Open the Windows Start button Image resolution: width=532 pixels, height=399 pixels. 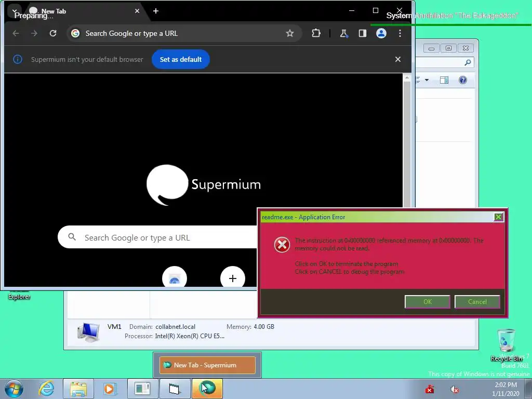(14, 389)
